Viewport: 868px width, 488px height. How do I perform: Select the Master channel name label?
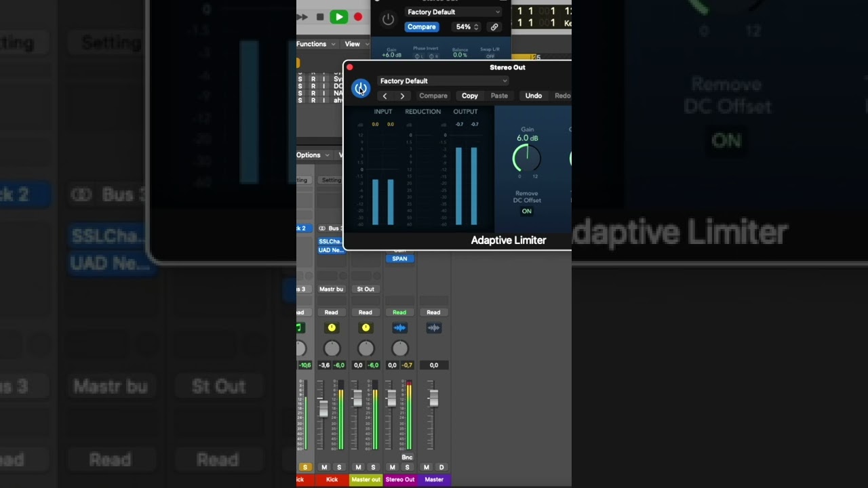coord(434,480)
